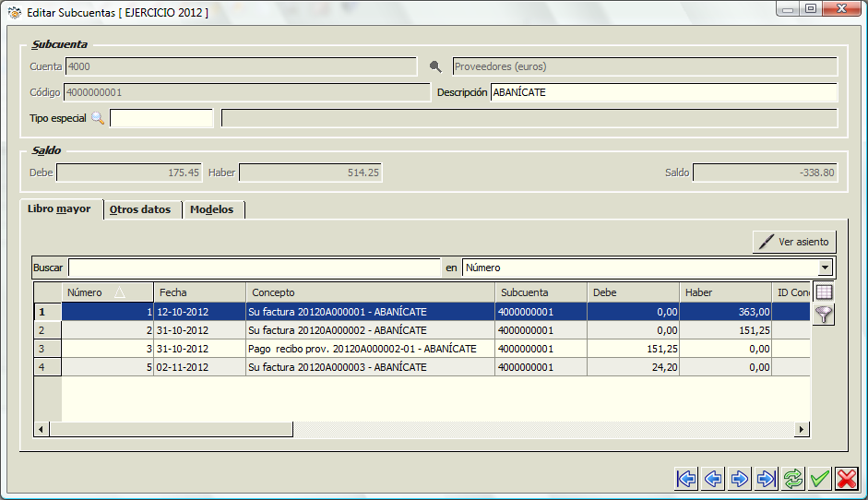Go to next record arrow

tap(740, 479)
